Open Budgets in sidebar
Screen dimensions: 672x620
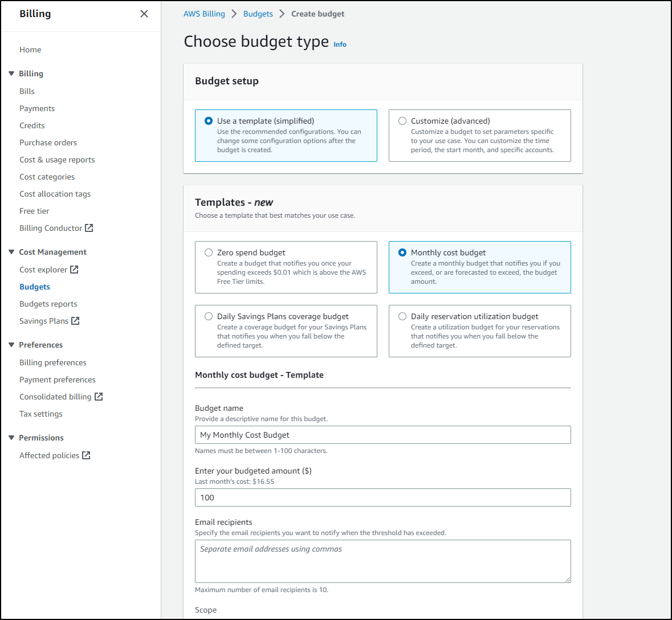(35, 287)
